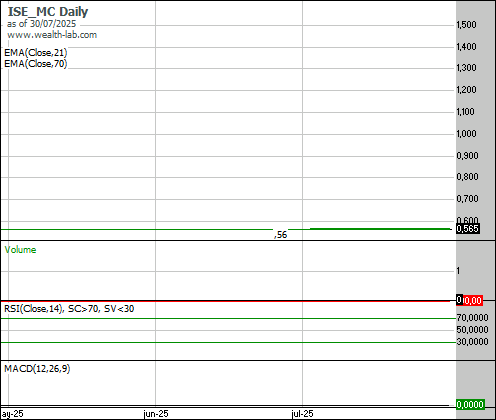This screenshot has height=420, width=496.
Task: Click the ISE_MC Daily chart title
Action: (48, 12)
